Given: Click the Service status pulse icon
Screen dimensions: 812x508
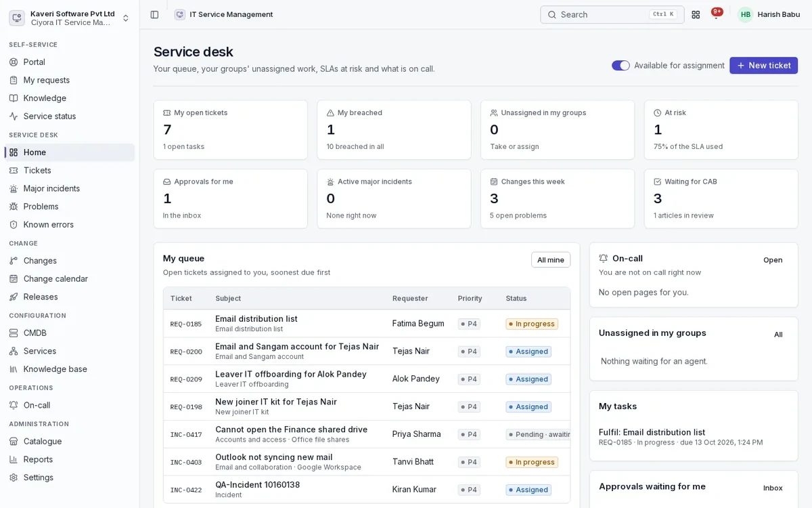Looking at the screenshot, I should (x=14, y=117).
